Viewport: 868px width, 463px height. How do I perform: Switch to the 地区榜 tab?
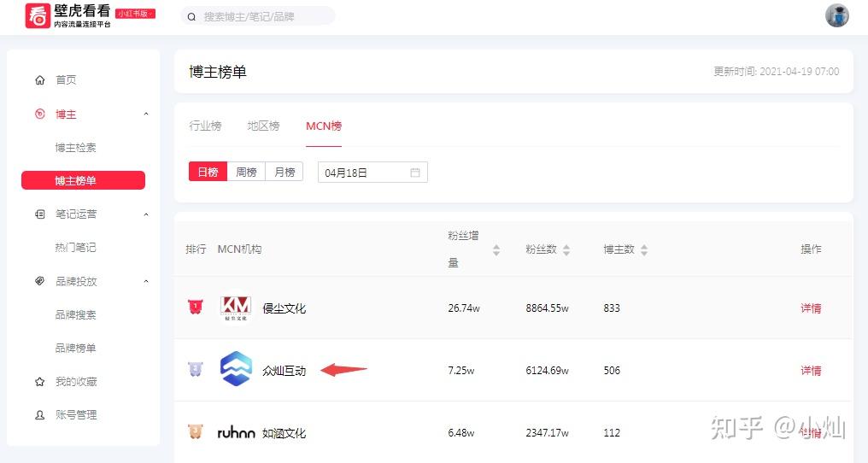pos(263,126)
